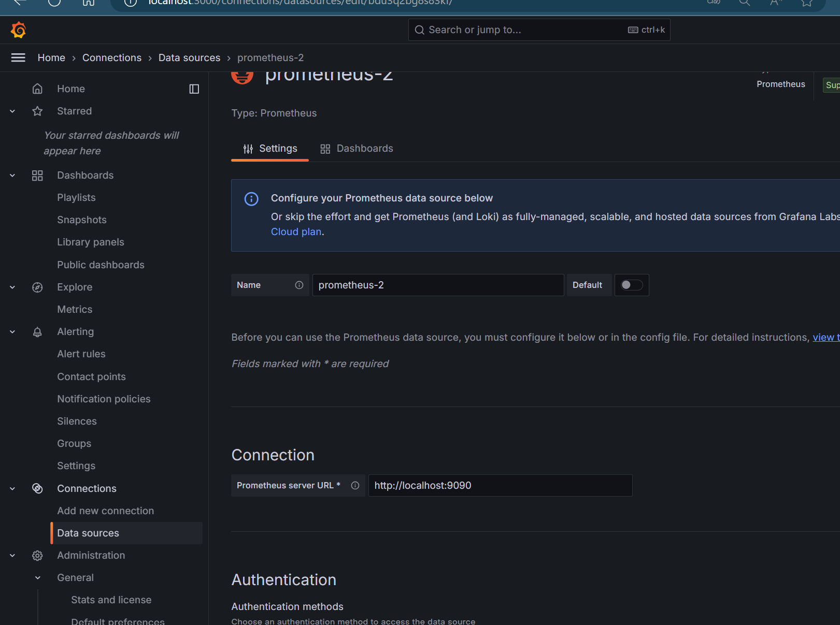Click the info icon next to Name
The width and height of the screenshot is (840, 625).
coord(299,285)
